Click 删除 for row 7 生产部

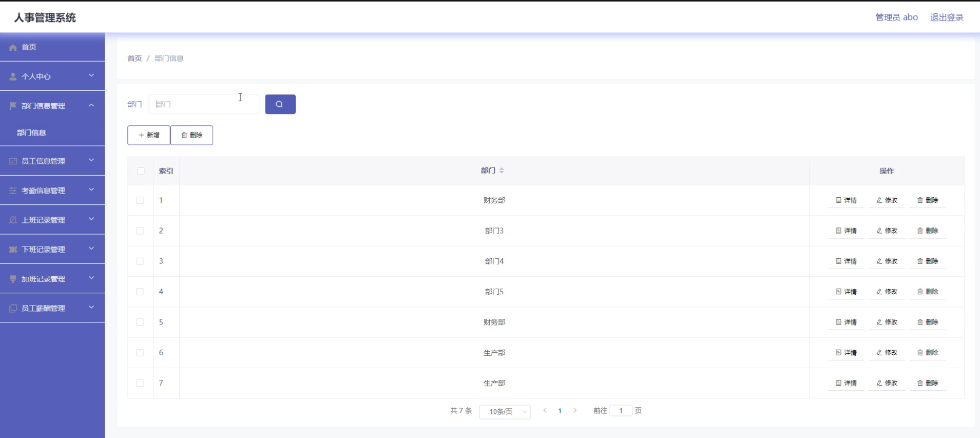point(928,383)
